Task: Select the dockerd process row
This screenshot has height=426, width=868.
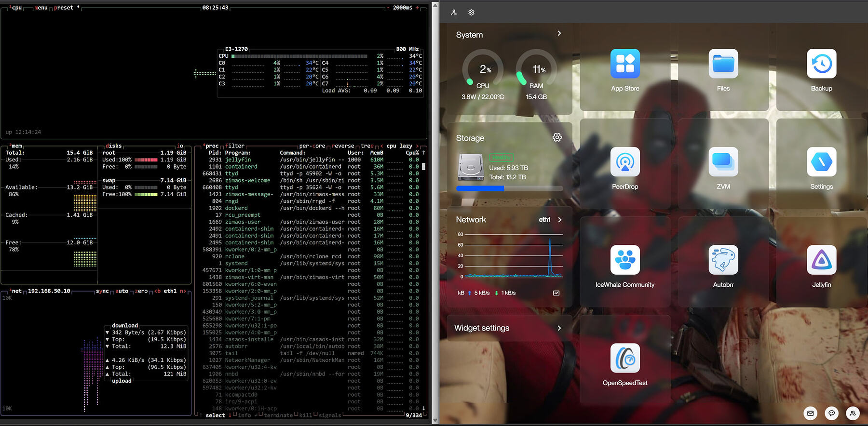Action: click(311, 208)
